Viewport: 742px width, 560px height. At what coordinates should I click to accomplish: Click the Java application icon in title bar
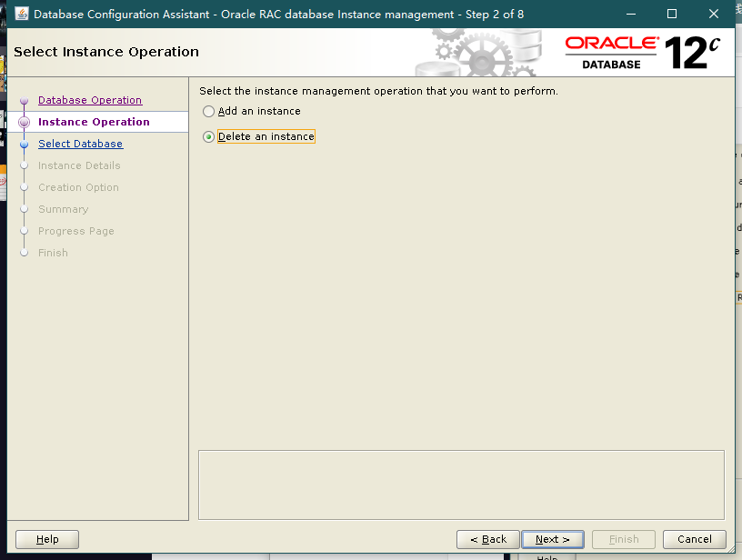click(21, 14)
